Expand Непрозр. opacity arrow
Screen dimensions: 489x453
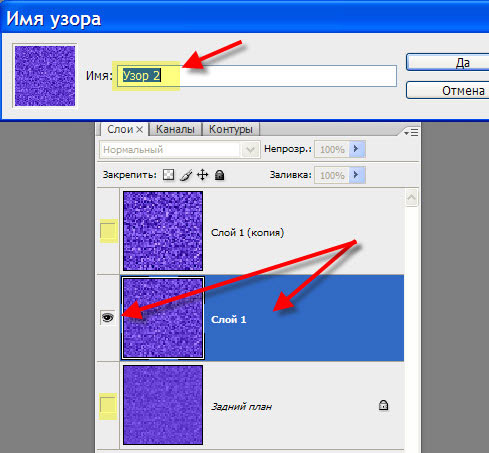point(357,149)
